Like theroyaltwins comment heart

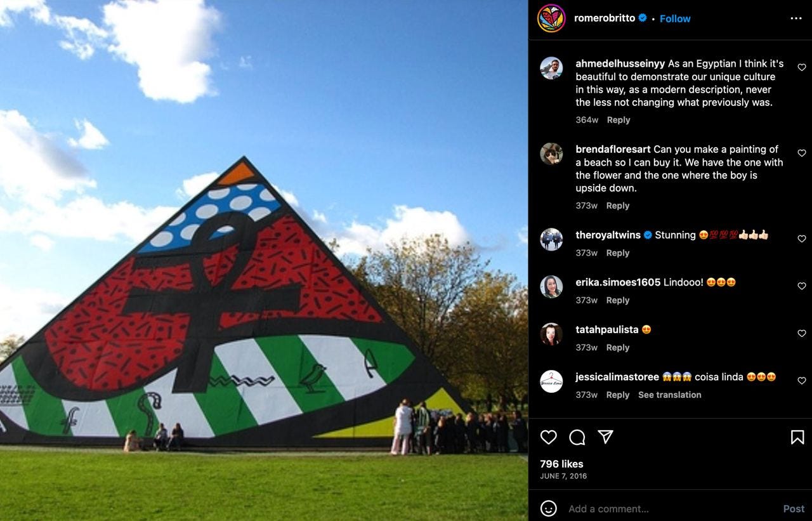[x=802, y=239]
